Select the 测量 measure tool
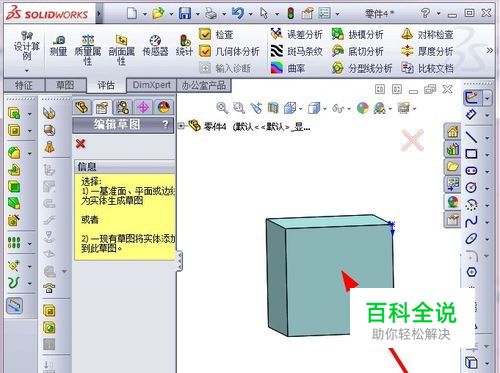500x373 pixels. (58, 46)
